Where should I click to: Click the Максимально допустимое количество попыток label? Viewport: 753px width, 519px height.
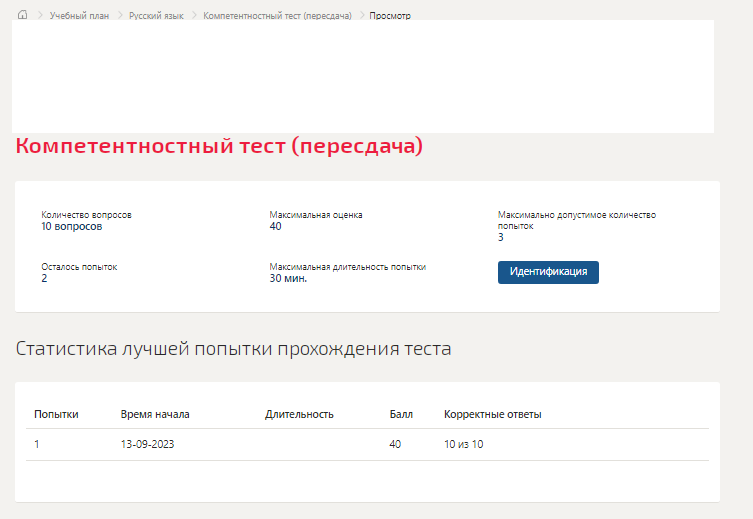[577, 220]
